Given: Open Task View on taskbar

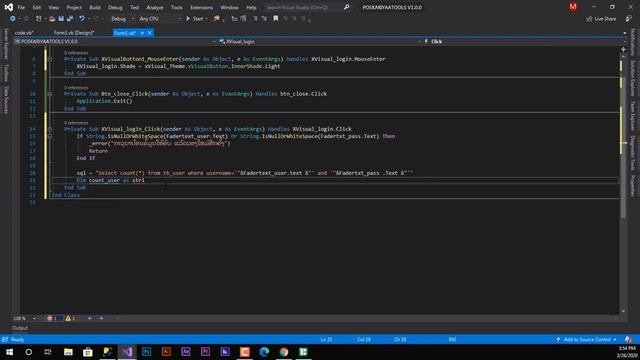Looking at the screenshot, I should [x=48, y=352].
